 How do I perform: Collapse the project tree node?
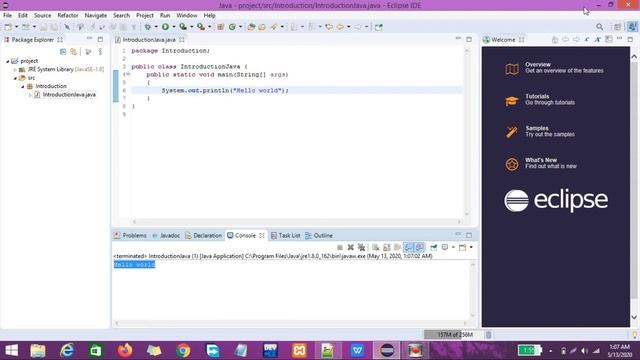8,61
